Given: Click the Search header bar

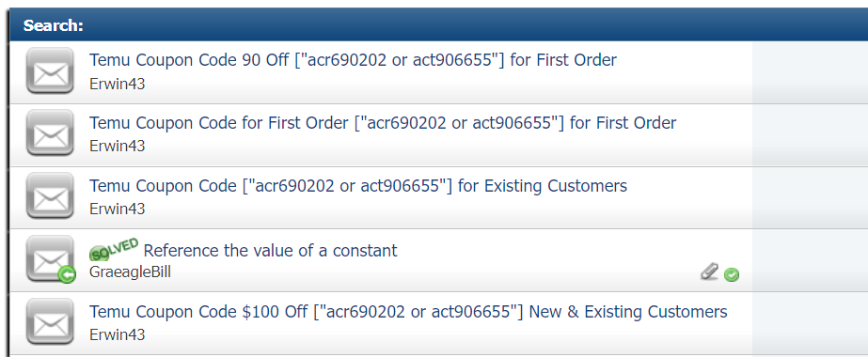Looking at the screenshot, I should (x=438, y=25).
